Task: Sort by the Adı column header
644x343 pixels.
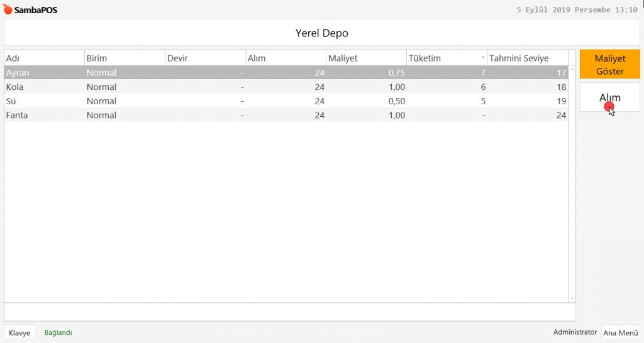Action: coord(44,58)
